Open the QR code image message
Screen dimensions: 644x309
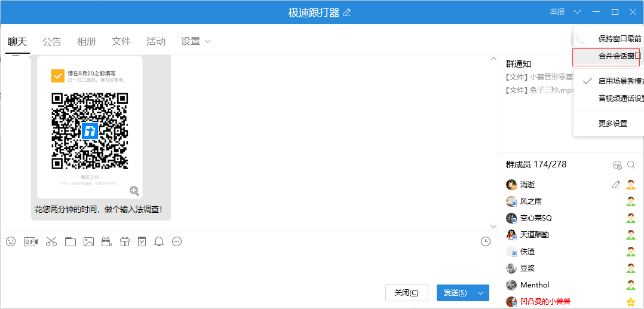point(90,127)
